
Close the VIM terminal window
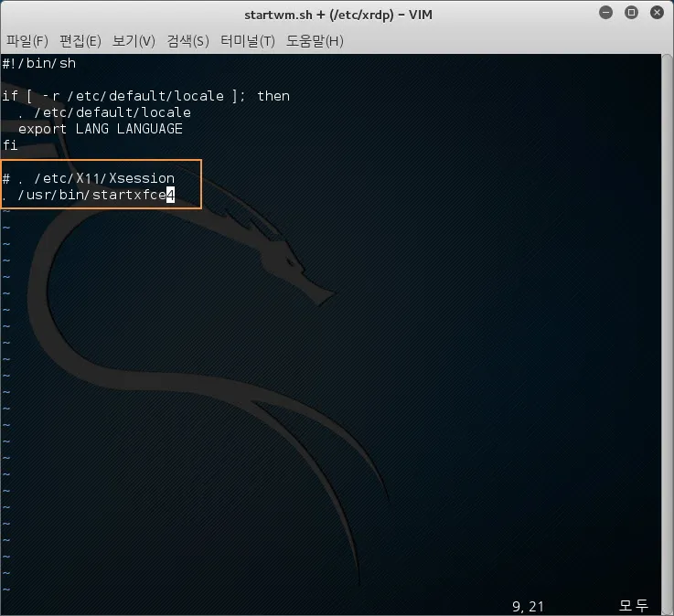point(657,13)
